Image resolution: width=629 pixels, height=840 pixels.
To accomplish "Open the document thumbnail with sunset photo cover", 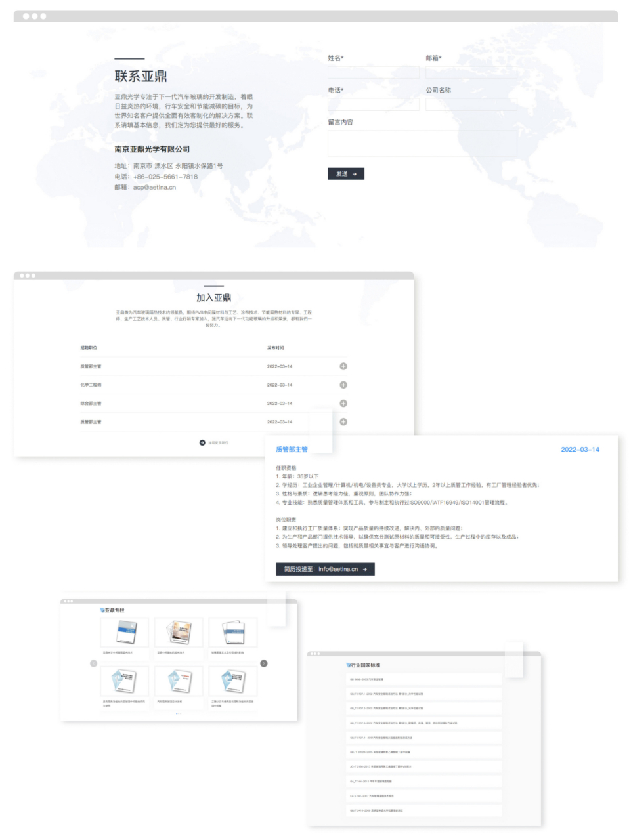I will (179, 633).
